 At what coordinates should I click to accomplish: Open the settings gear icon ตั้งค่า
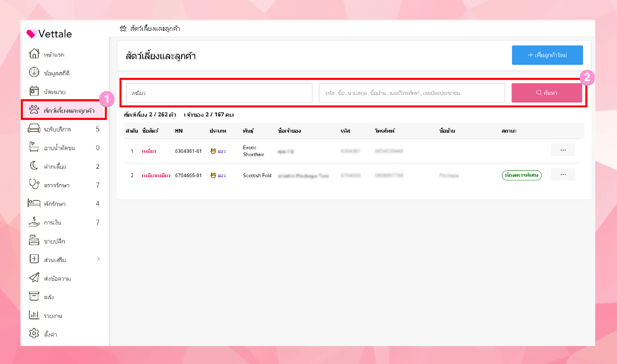point(34,333)
